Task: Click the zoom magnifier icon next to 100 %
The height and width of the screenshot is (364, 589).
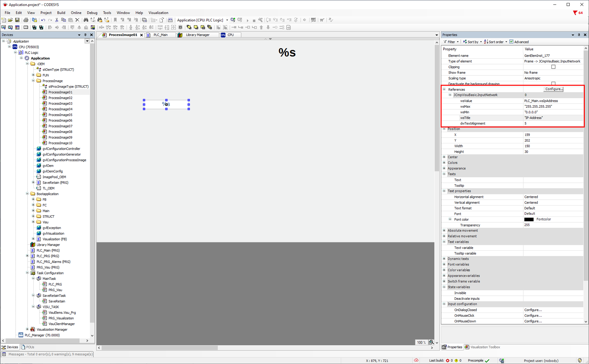Action: tap(431, 342)
